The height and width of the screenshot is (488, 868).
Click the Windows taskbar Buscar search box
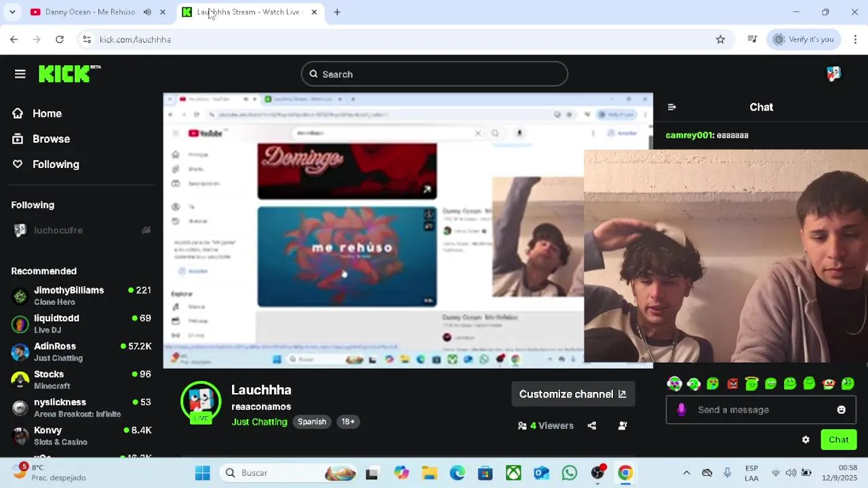pos(290,473)
